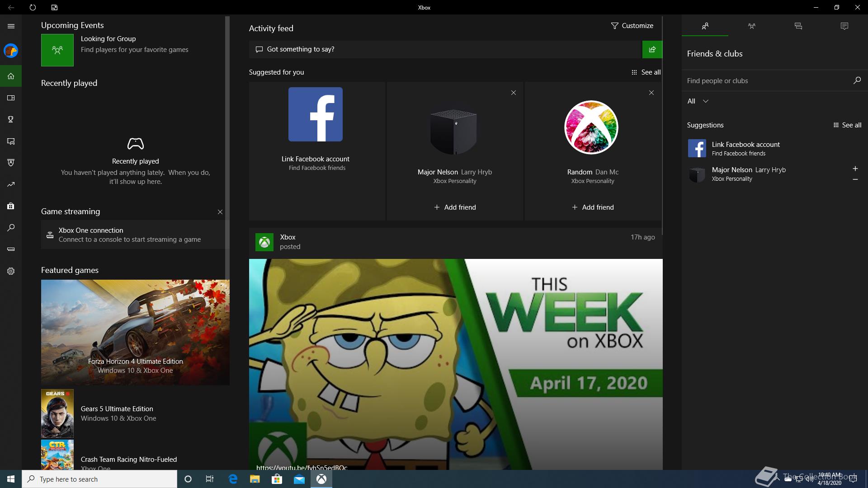Open Microsoft Store bag icon in sidebar

(x=11, y=206)
